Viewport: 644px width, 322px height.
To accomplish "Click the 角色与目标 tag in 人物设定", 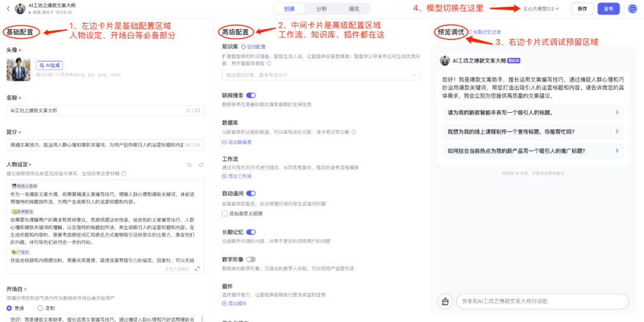I will tap(24, 186).
